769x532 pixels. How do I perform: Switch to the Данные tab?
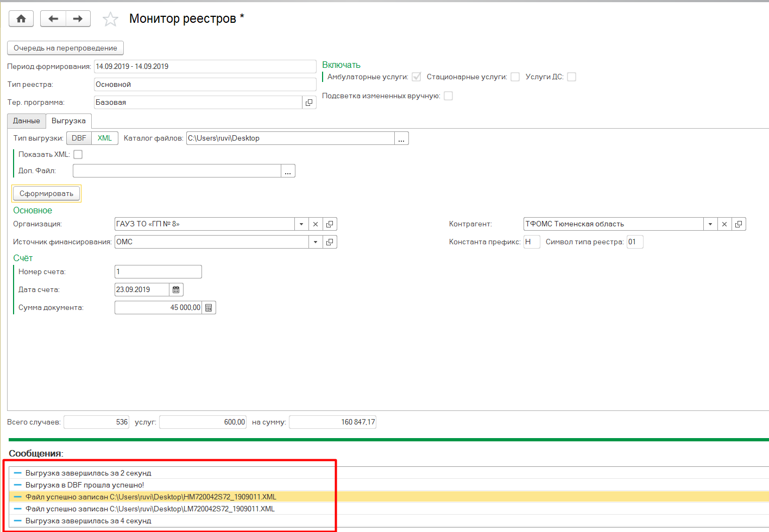[x=27, y=121]
